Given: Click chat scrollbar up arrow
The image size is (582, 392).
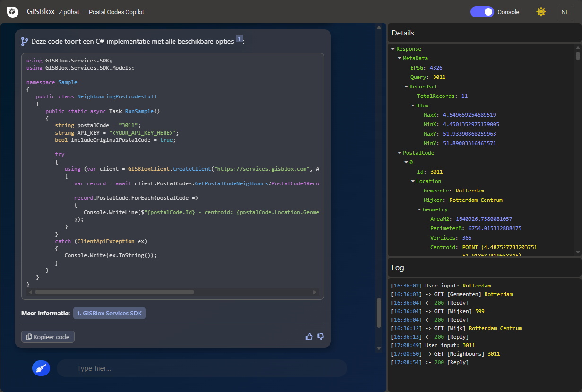Looking at the screenshot, I should click(x=379, y=27).
